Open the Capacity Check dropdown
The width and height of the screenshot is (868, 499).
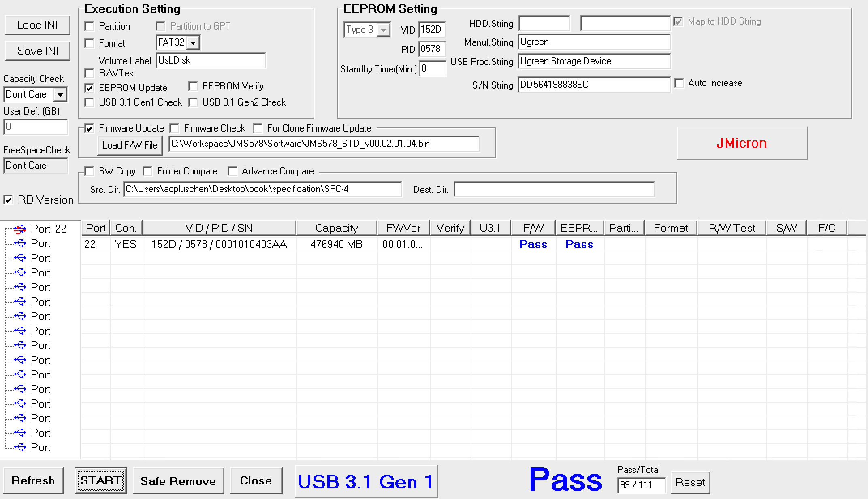click(x=60, y=95)
